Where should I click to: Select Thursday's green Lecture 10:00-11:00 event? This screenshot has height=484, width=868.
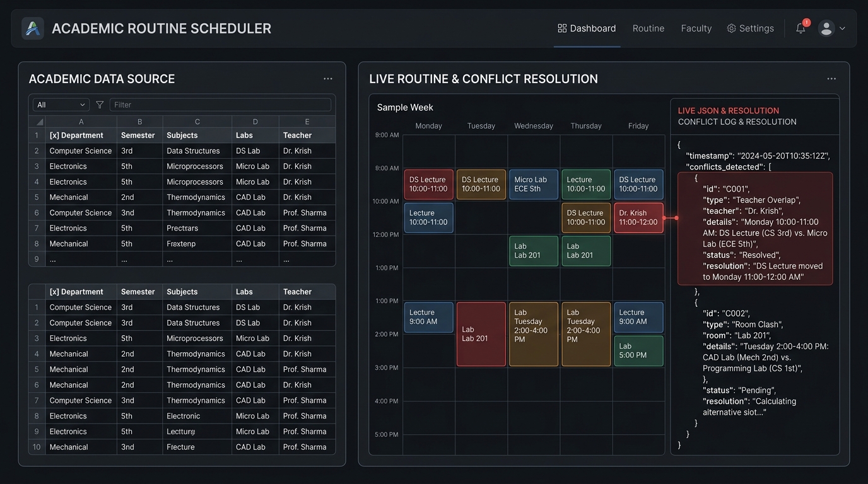coord(586,184)
